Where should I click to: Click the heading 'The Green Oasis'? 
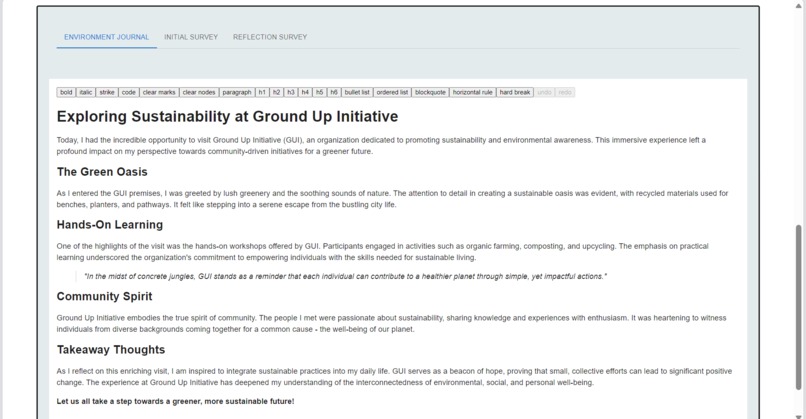point(102,172)
